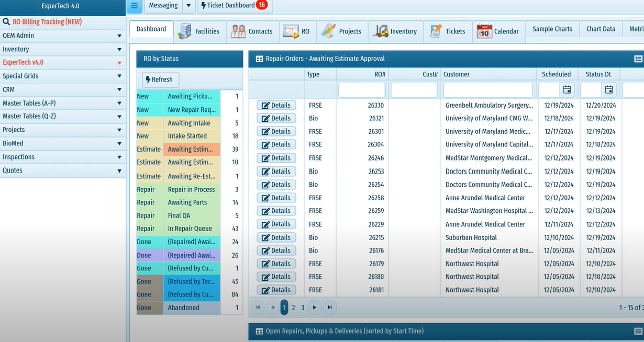Open the Tickets tab notepad icon
The width and height of the screenshot is (644, 342).
tap(435, 31)
